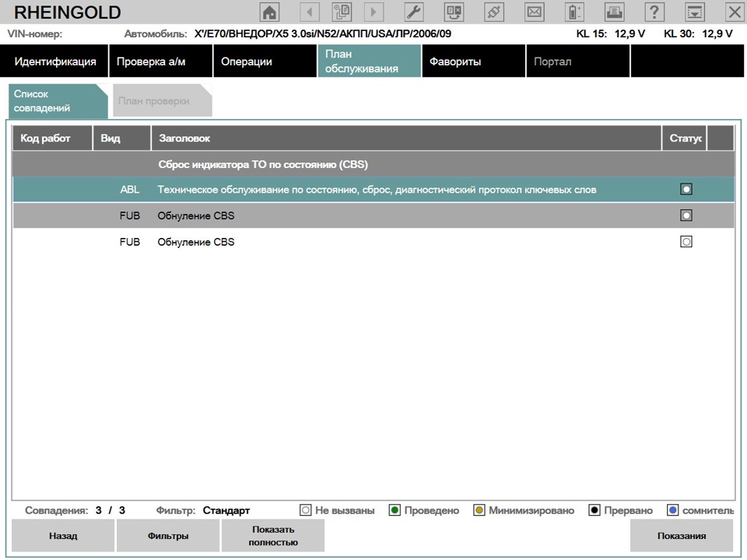Click the green Проведено legend icon
This screenshot has height=560, width=747.
tap(395, 510)
